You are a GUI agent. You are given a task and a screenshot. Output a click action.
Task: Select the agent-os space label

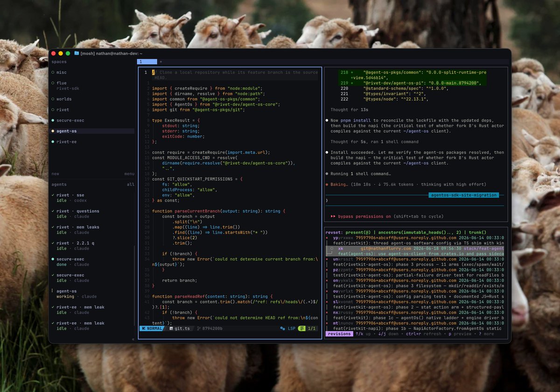[67, 131]
